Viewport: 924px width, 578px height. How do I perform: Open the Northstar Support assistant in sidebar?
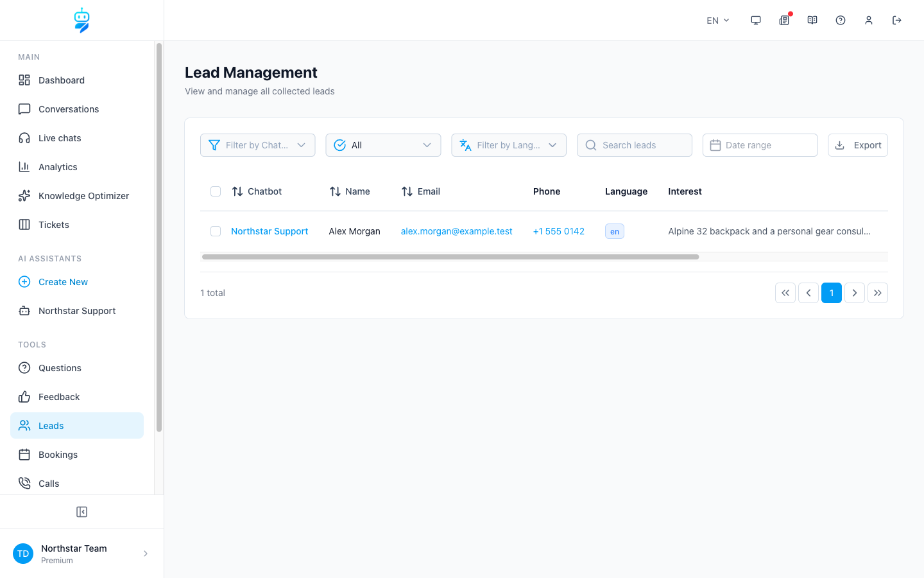point(77,311)
